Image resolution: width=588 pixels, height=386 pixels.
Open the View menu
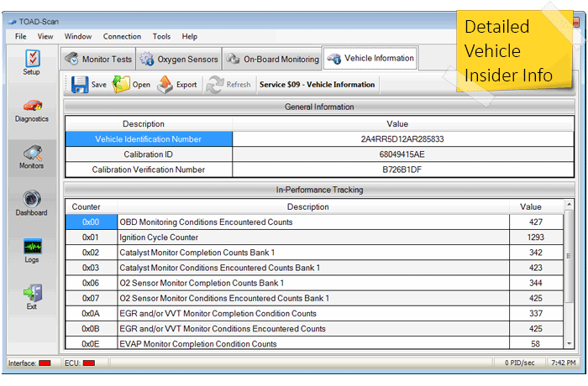click(x=45, y=36)
